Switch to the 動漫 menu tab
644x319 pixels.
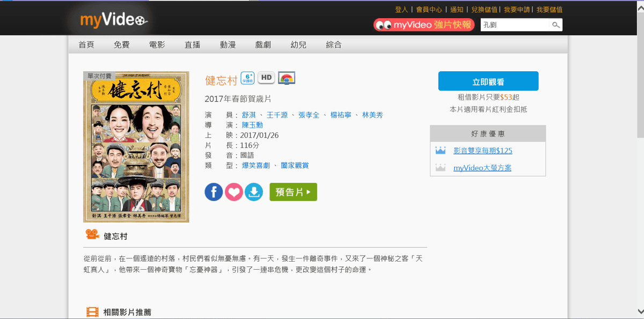(x=228, y=44)
